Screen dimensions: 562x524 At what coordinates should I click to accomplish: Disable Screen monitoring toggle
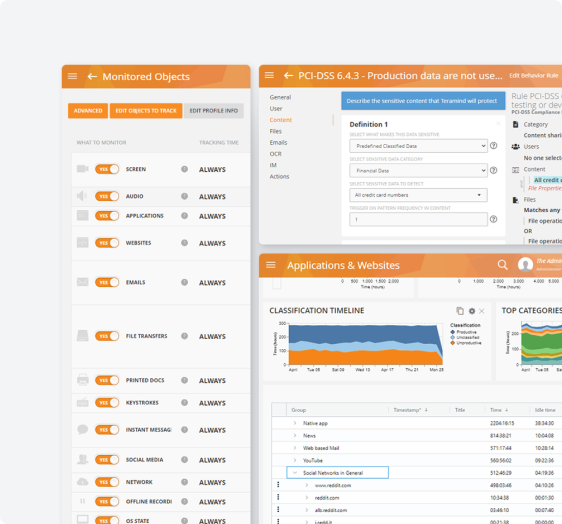coord(107,169)
